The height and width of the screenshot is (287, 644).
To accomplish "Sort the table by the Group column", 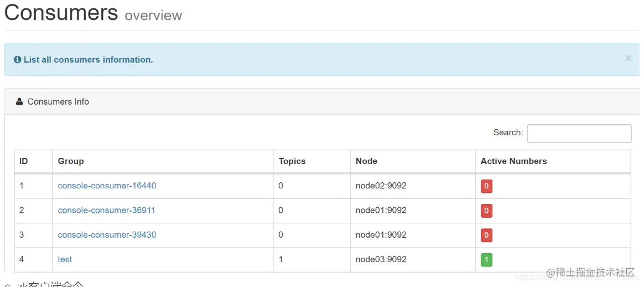I will (x=71, y=161).
